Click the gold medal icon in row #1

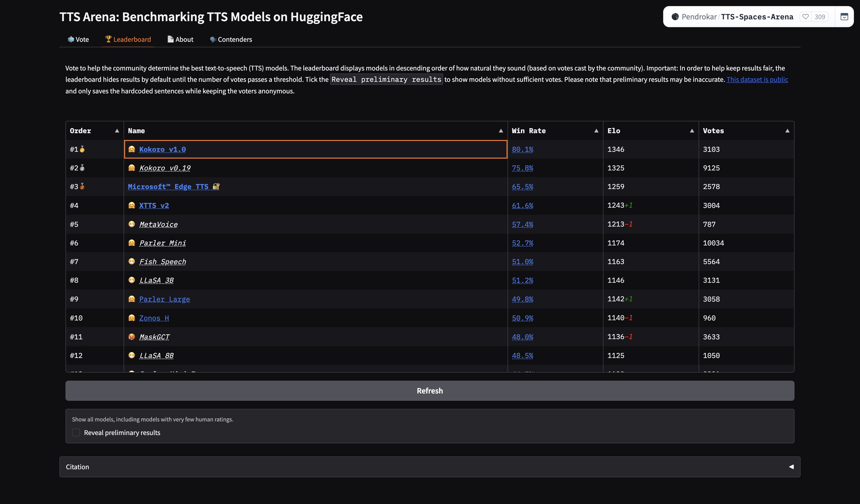[82, 149]
